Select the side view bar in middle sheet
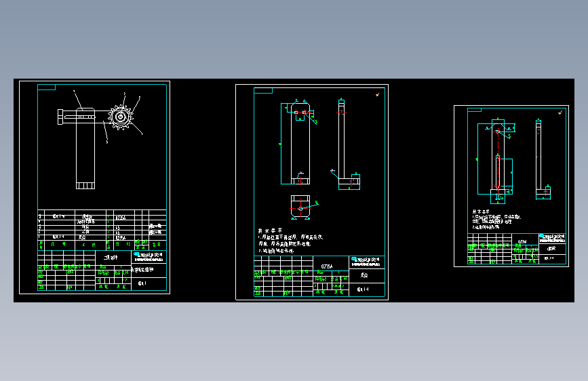This screenshot has height=381, width=588. click(x=341, y=140)
